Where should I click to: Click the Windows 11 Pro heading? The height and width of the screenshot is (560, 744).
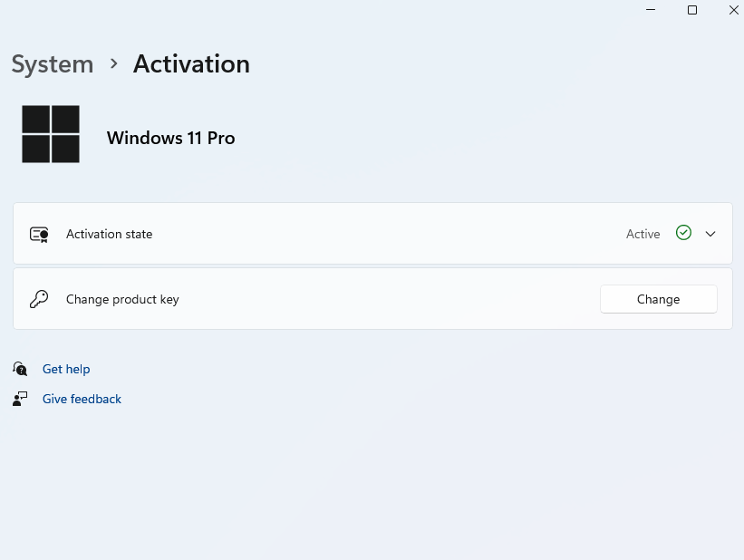170,138
